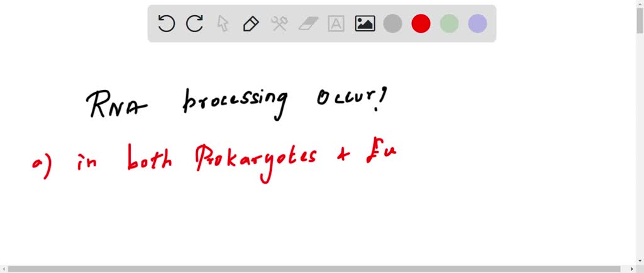This screenshot has width=644, height=273.
Task: Click the handwritten word 'RNA'
Action: click(x=116, y=104)
